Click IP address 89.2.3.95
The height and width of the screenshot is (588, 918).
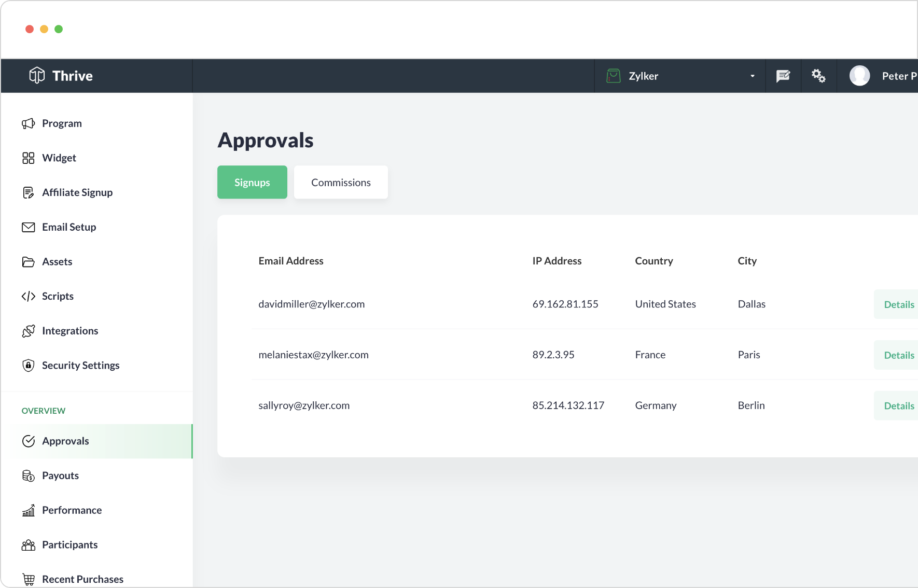pos(553,355)
